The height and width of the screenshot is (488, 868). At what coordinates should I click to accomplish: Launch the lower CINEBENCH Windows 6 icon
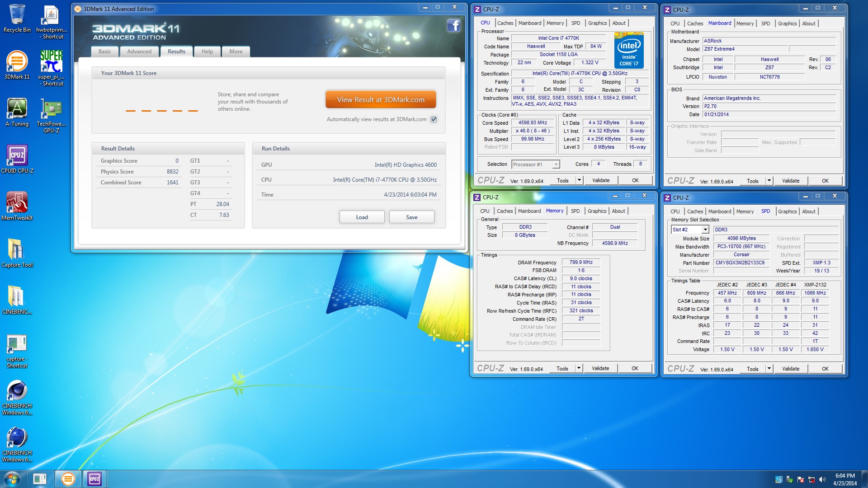coord(17,445)
